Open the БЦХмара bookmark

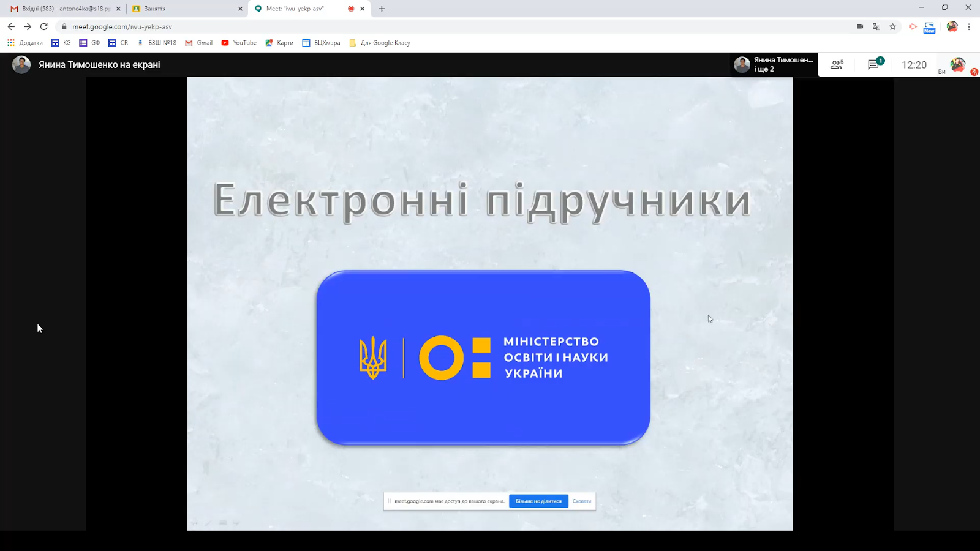click(x=322, y=43)
